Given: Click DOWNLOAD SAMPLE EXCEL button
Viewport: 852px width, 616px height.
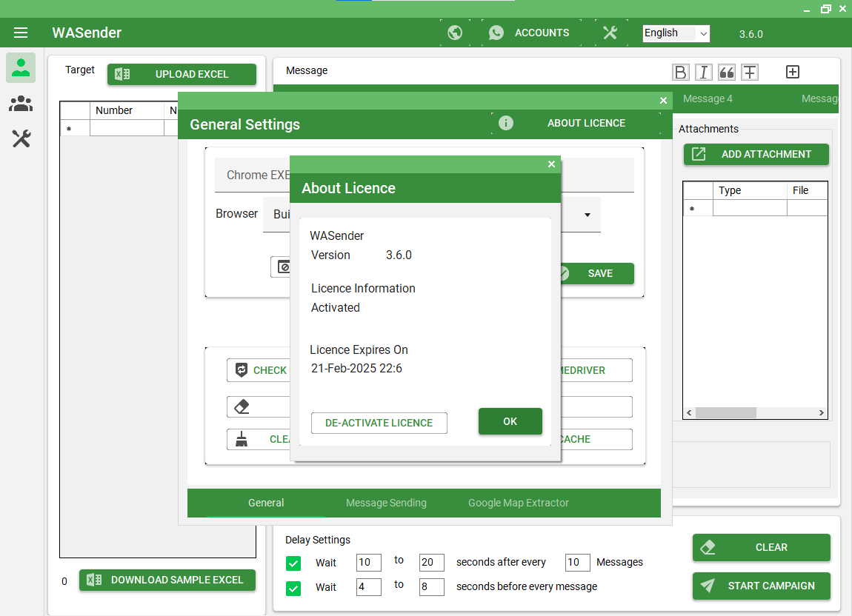Looking at the screenshot, I should click(x=167, y=580).
